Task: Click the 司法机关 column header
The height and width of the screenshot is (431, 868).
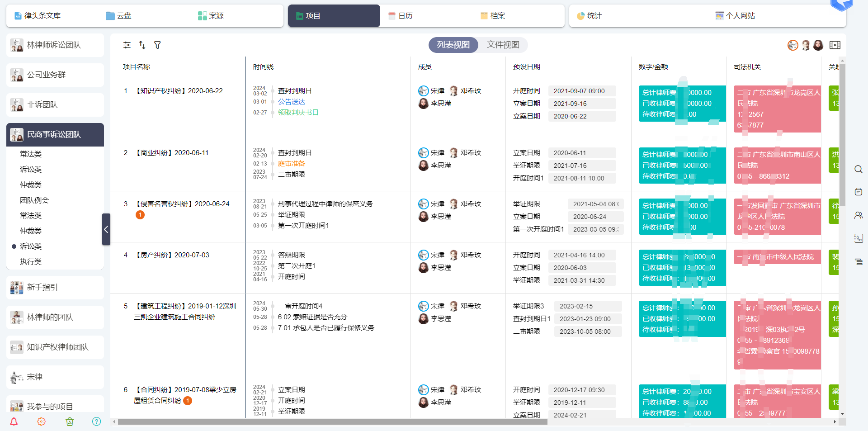Action: tap(747, 67)
